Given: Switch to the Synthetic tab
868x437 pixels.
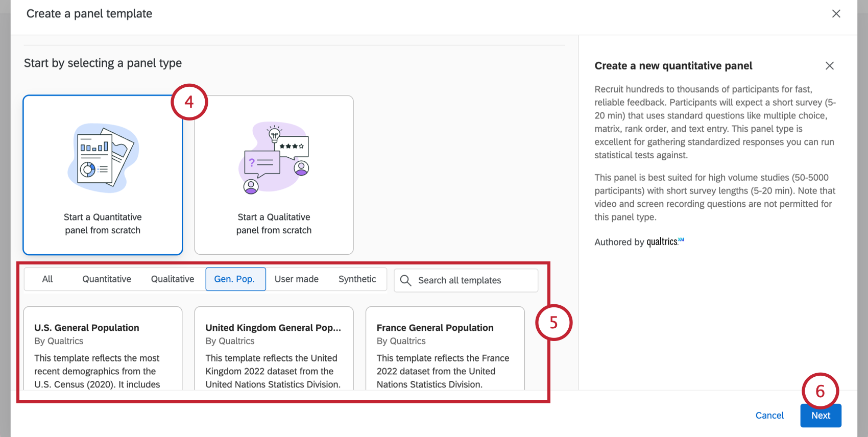Looking at the screenshot, I should pyautogui.click(x=357, y=279).
